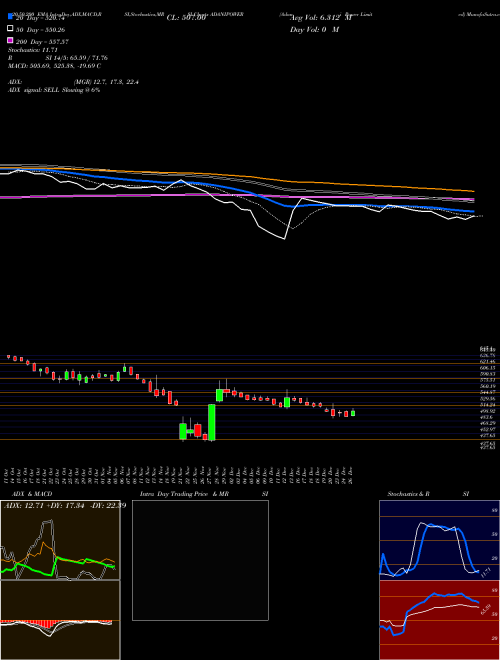Click the 'CL: 507.00' closing price
Viewport: 500px width, 660px height.
186,18
